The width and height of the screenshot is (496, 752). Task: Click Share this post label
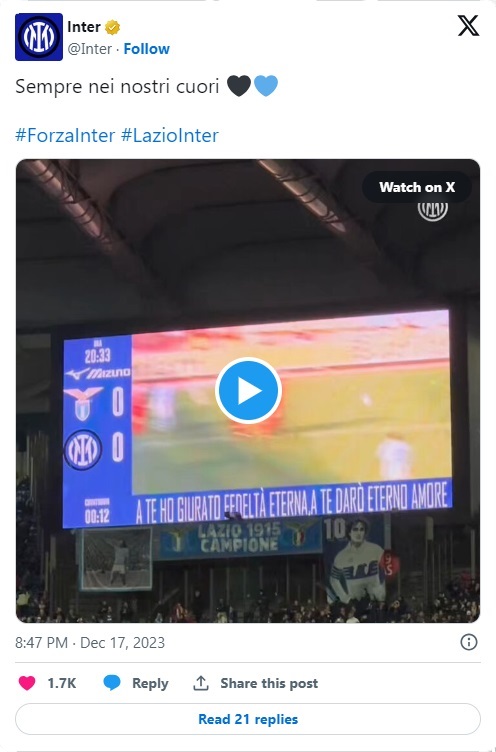(269, 683)
